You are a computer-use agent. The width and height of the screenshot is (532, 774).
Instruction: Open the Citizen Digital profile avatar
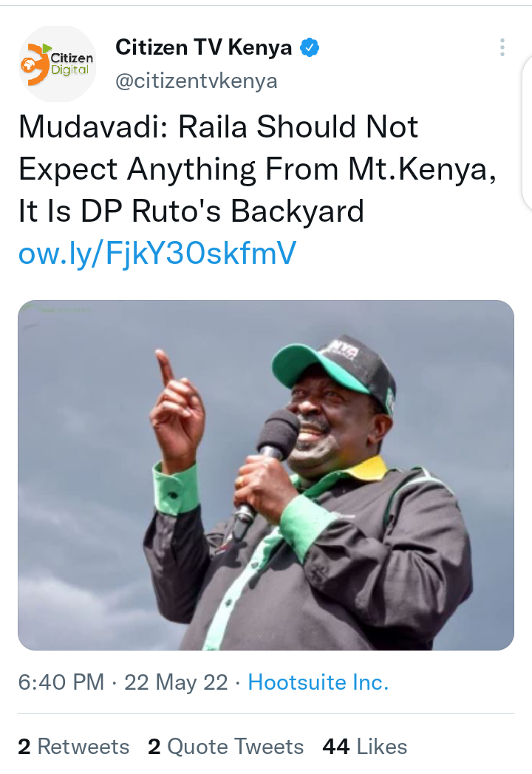coord(58,64)
